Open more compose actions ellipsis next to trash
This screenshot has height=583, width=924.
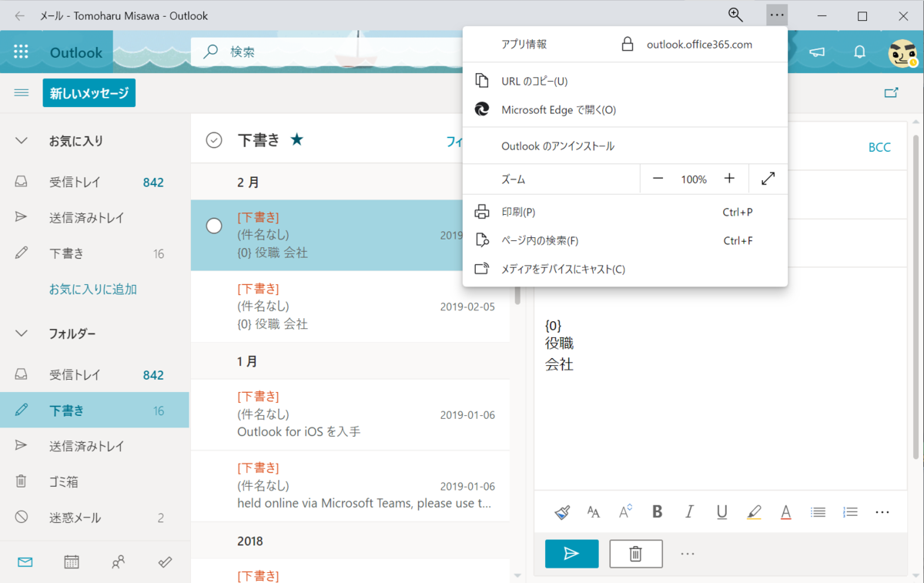click(x=688, y=554)
